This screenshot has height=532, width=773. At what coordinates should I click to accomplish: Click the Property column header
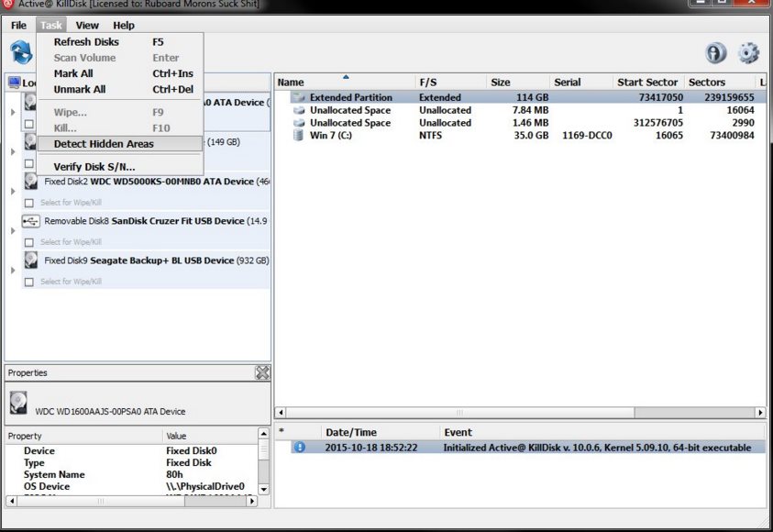pyautogui.click(x=83, y=436)
